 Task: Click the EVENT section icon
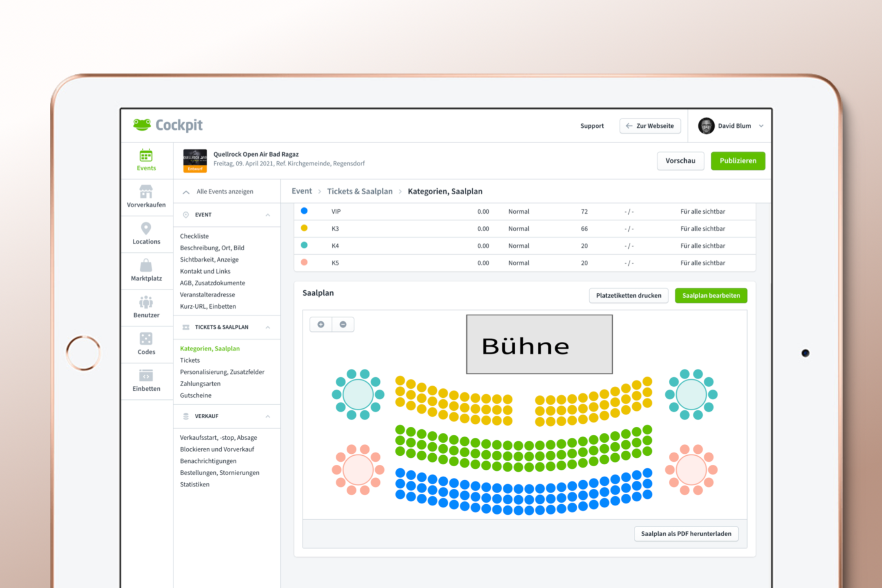tap(186, 215)
